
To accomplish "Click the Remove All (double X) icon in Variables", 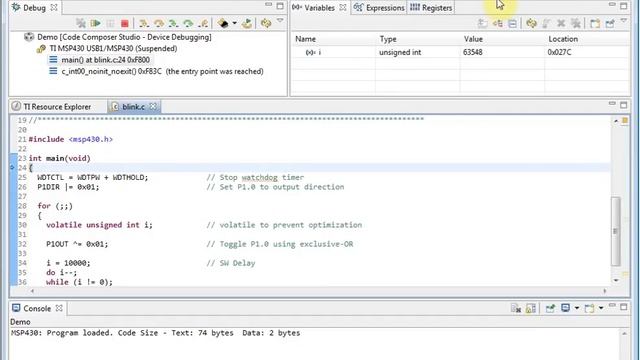I will click(x=576, y=23).
